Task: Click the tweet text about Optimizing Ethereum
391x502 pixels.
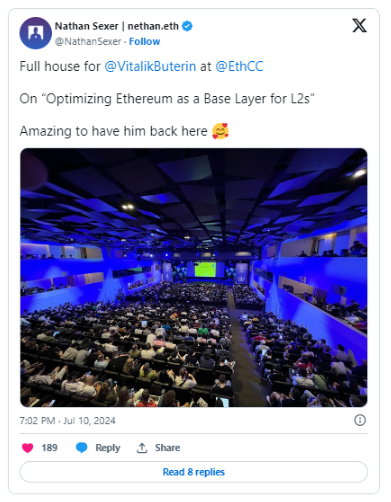Action: [167, 99]
